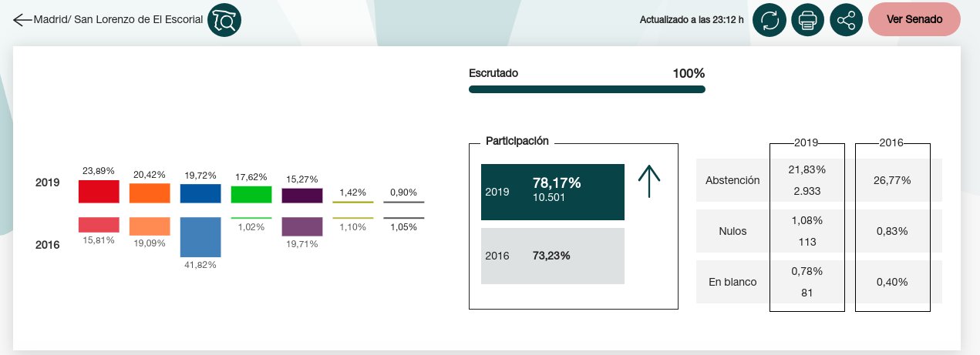The width and height of the screenshot is (980, 355).
Task: Click Madrid/ San Lorenzo de El Escorial breadcrumb
Action: tap(119, 20)
